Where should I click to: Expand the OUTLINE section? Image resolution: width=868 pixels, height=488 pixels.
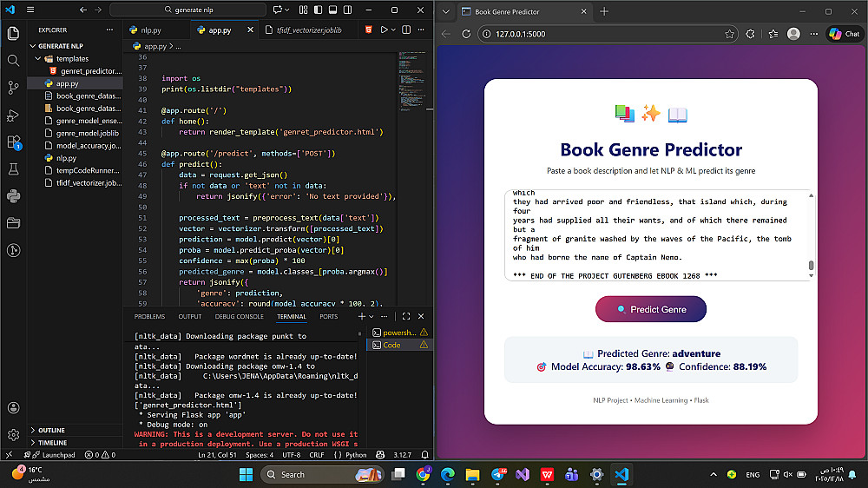[51, 430]
